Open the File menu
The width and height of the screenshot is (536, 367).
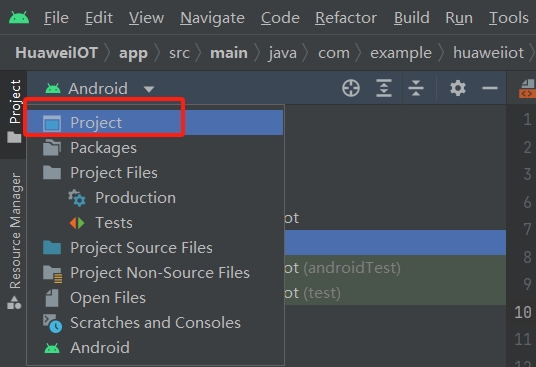(x=56, y=18)
